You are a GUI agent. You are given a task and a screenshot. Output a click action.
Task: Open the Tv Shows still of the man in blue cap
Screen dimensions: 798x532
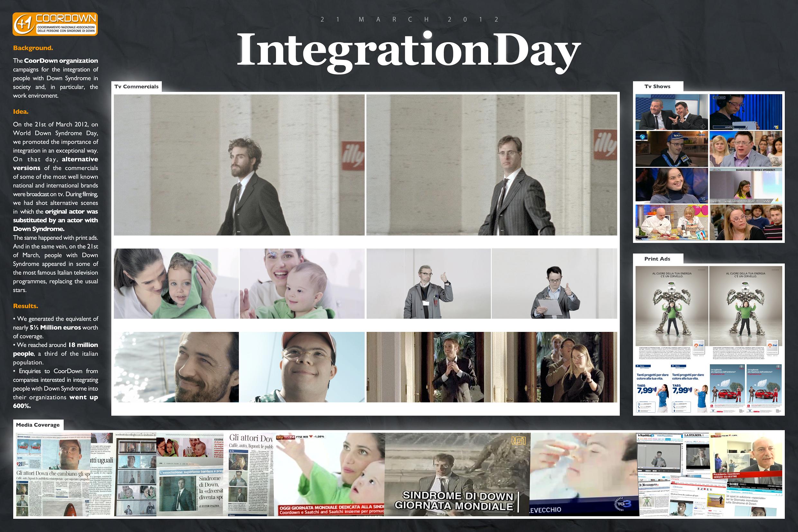coord(672,149)
